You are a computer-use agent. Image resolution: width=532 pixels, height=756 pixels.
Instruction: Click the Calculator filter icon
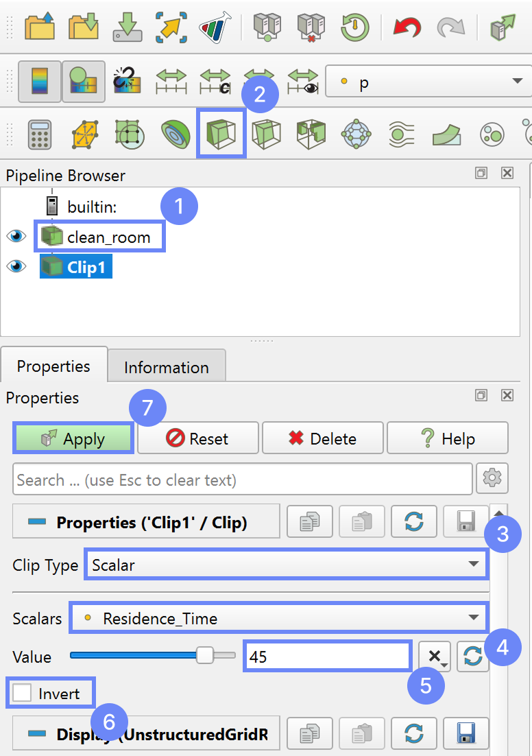coord(40,134)
